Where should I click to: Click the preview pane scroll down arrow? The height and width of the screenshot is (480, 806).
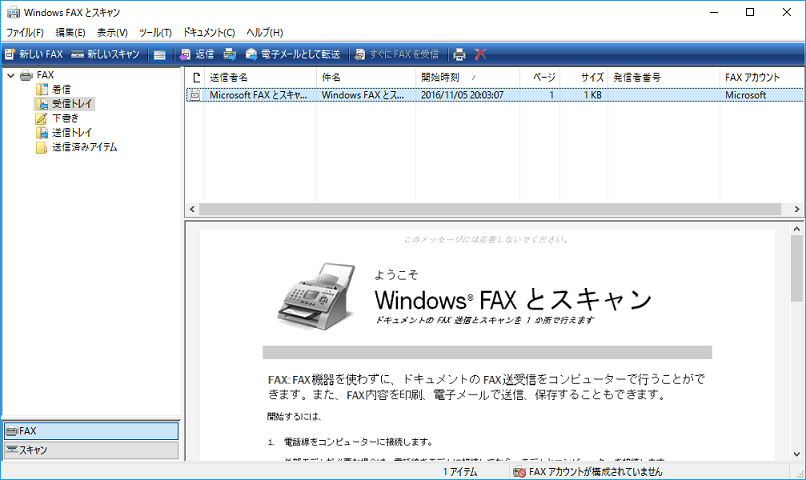coord(797,454)
